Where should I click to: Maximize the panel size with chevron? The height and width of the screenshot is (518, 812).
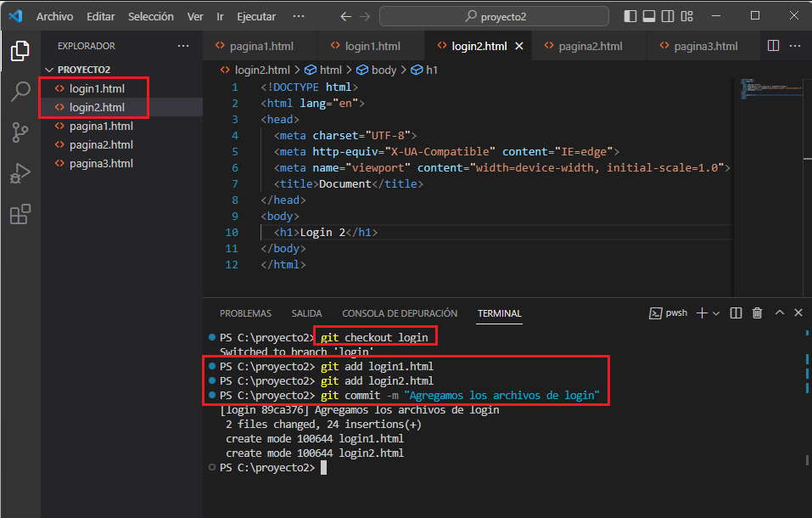coord(780,312)
